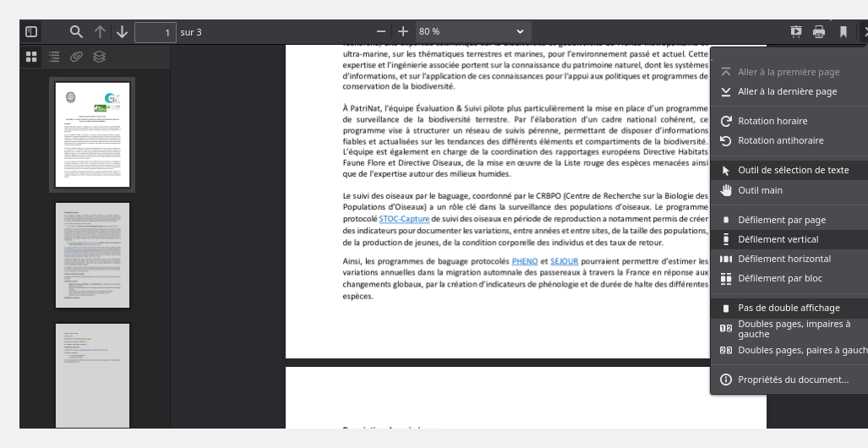
Task: Show attachments with the paperclip icon
Action: 76,57
